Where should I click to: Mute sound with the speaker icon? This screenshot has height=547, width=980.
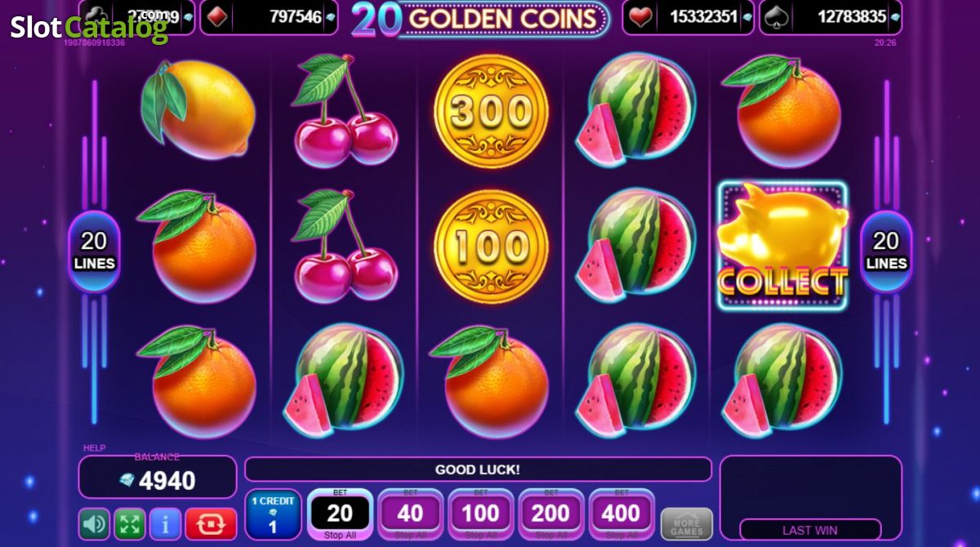(94, 523)
